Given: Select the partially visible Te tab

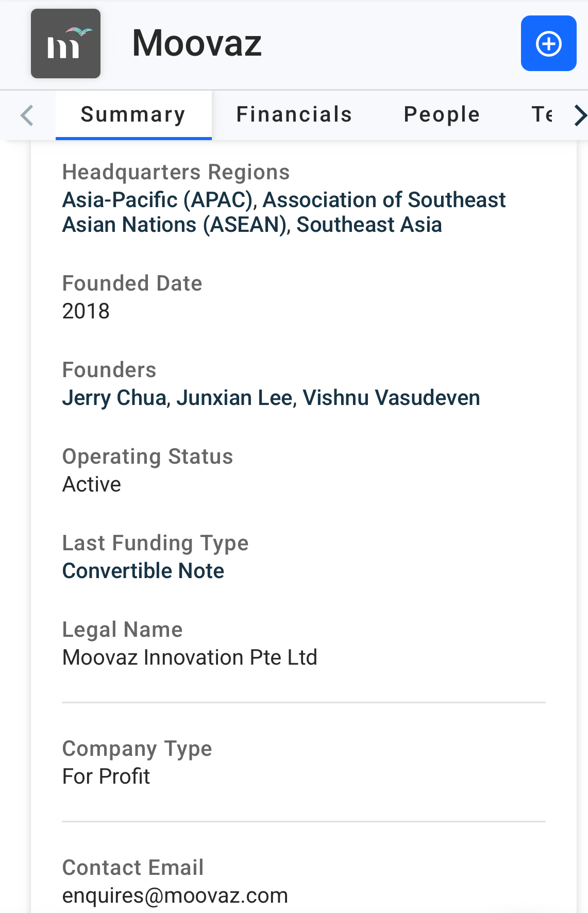Looking at the screenshot, I should point(542,115).
